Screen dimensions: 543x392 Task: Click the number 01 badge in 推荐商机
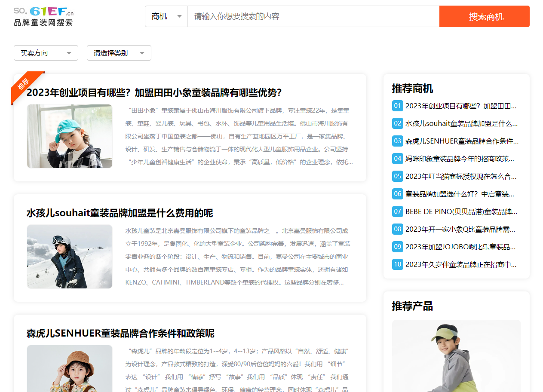tap(397, 106)
